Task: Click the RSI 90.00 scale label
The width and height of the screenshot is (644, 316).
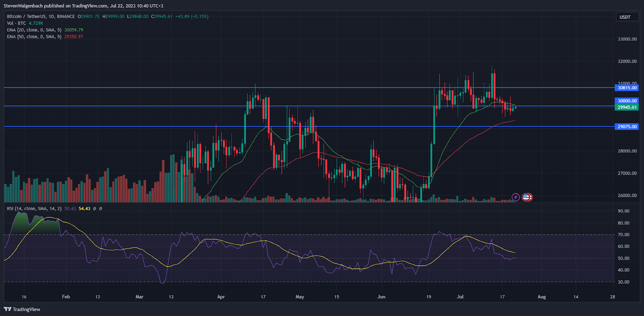Action: click(x=623, y=211)
